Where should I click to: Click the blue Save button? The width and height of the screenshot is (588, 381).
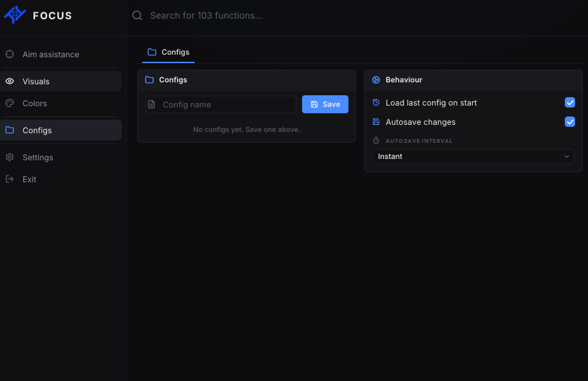[x=325, y=104]
